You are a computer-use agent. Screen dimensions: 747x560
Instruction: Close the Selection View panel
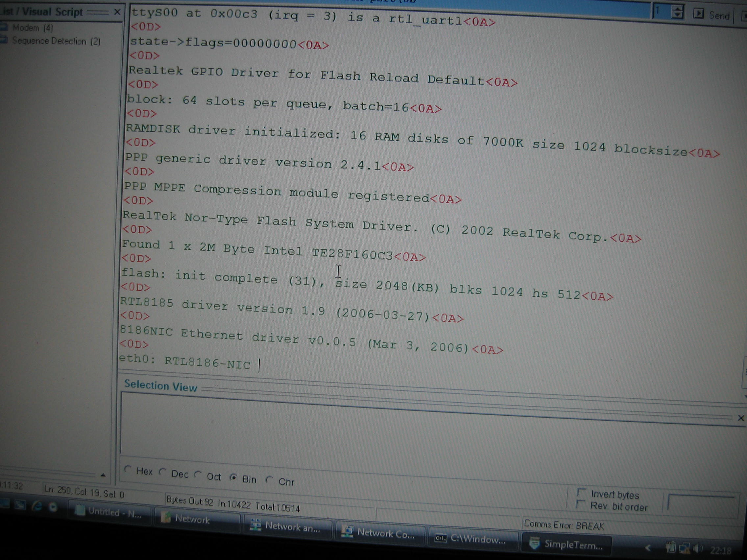(740, 418)
